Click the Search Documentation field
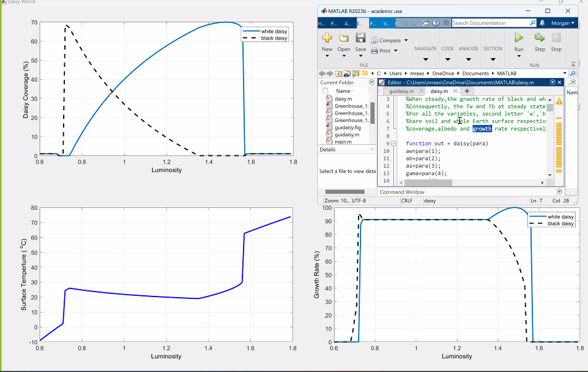The image size is (588, 372). click(x=493, y=22)
